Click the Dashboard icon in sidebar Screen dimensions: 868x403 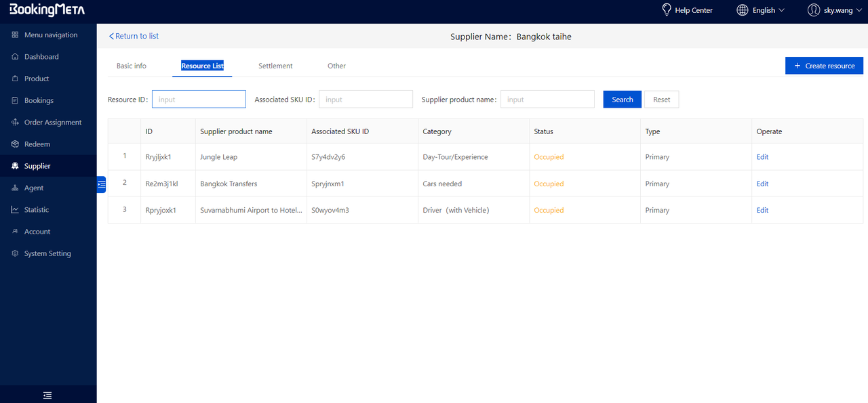(15, 57)
